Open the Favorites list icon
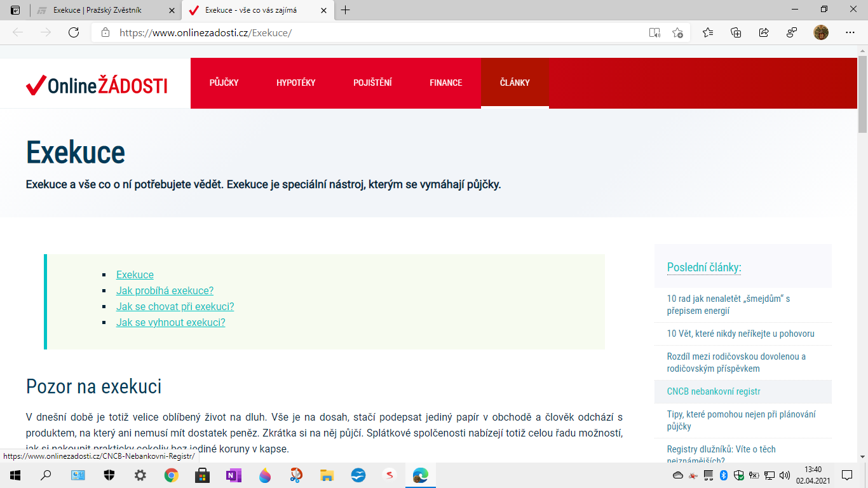Image resolution: width=868 pixels, height=488 pixels. click(x=708, y=32)
